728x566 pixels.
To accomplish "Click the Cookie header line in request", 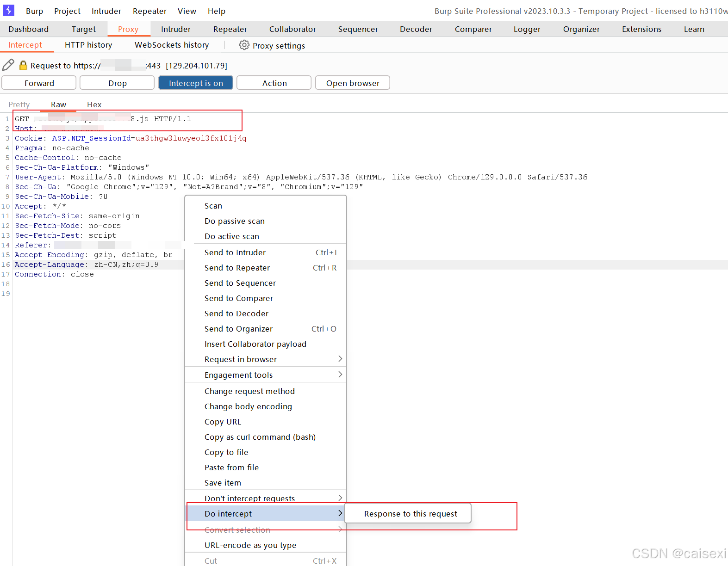I will pos(131,138).
